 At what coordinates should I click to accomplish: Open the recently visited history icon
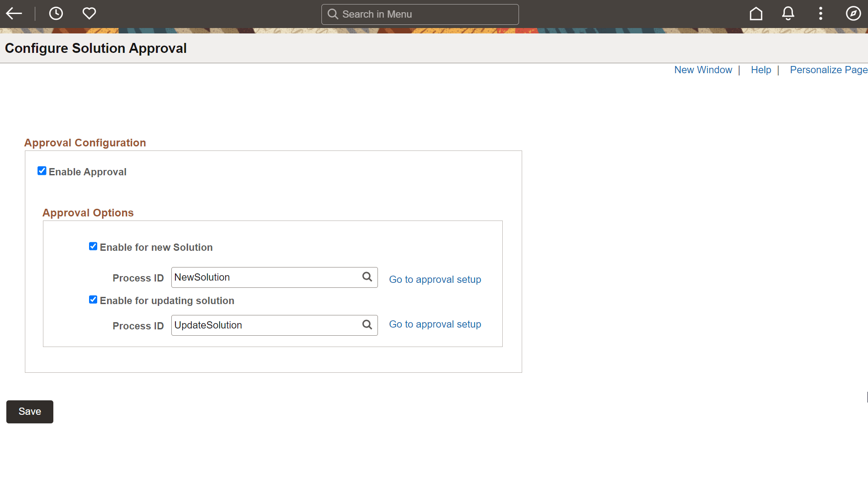tap(56, 13)
